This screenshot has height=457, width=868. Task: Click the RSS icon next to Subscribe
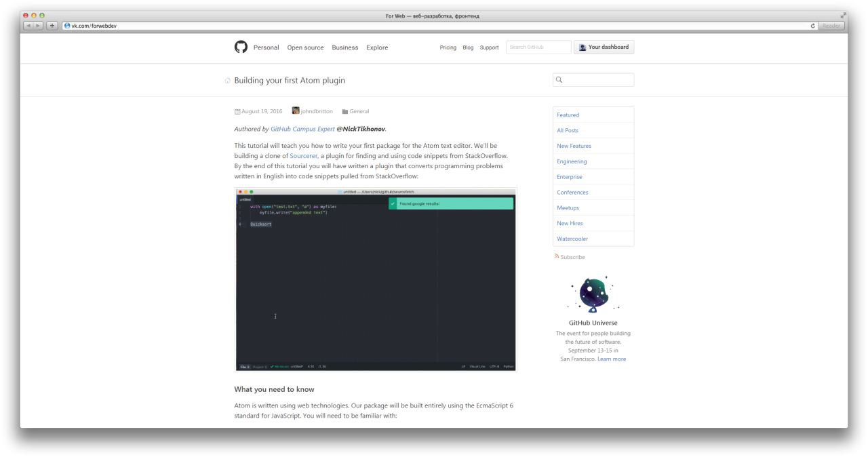click(557, 256)
